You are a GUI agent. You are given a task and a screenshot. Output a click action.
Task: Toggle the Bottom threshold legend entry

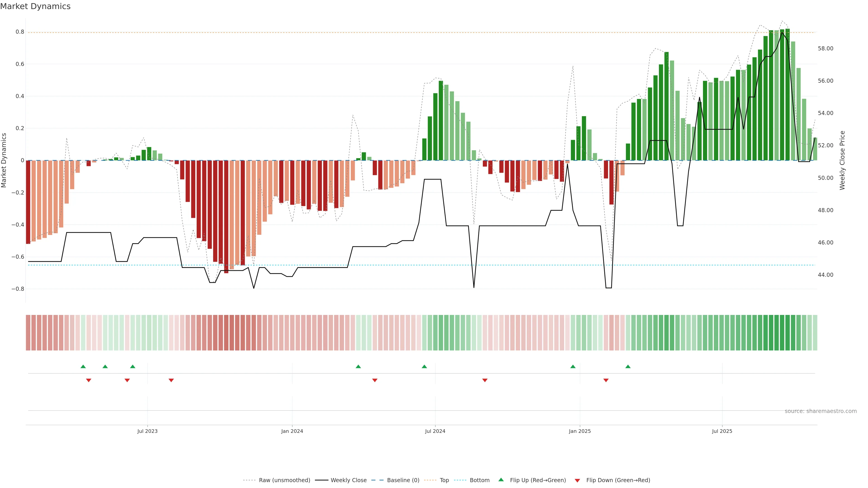(x=479, y=480)
